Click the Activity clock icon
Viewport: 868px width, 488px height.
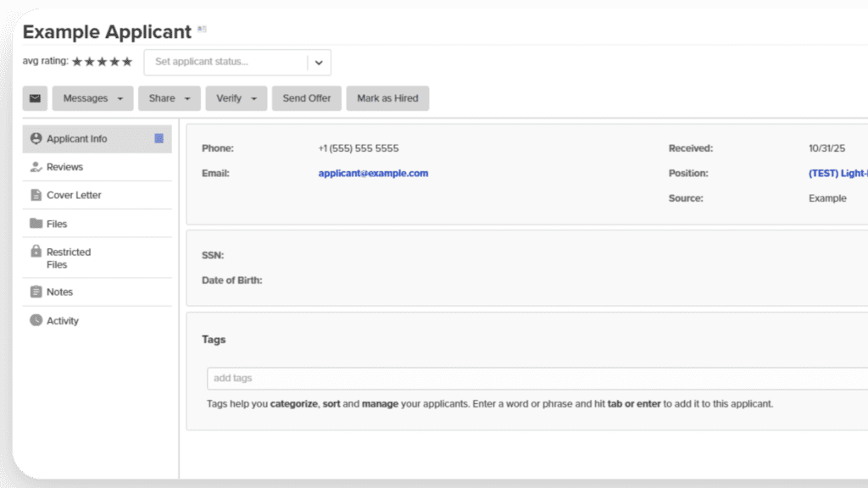click(x=36, y=320)
